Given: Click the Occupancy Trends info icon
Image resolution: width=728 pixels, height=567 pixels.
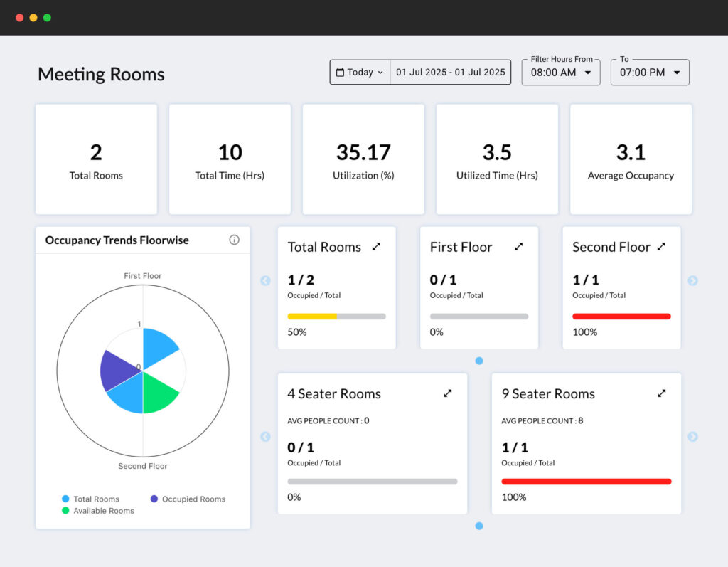Looking at the screenshot, I should (x=234, y=240).
